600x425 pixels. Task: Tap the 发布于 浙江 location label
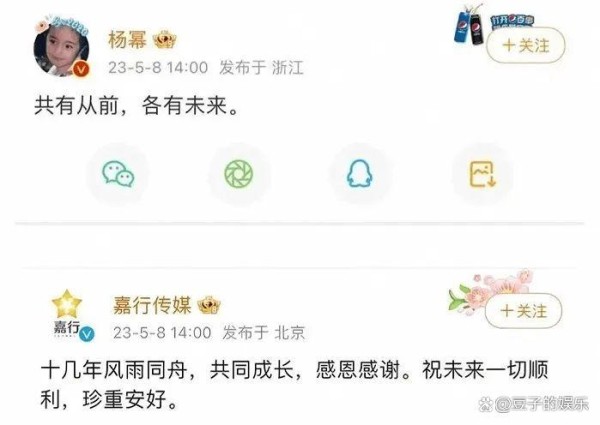tap(261, 68)
